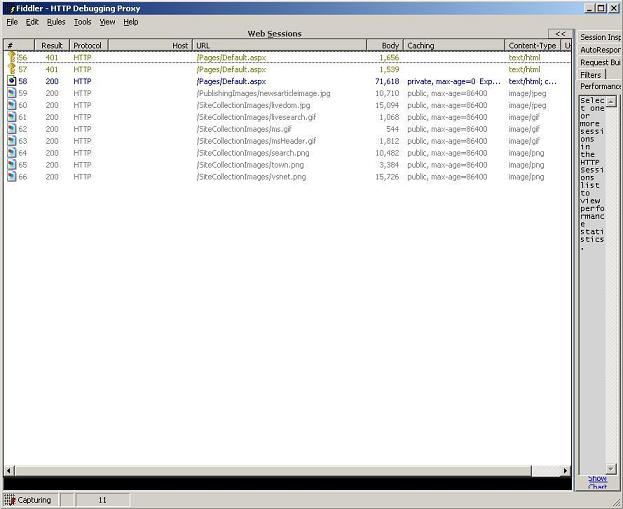Click the Capturing status text

(34, 500)
